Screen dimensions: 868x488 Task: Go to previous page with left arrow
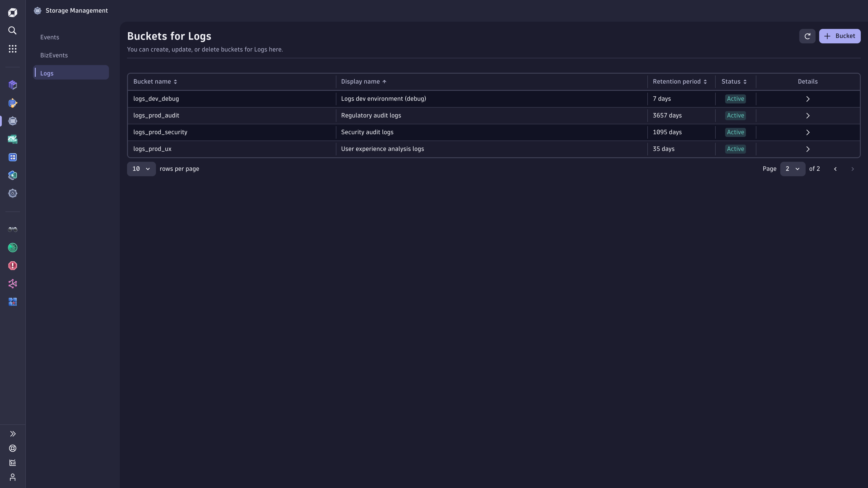(x=835, y=169)
